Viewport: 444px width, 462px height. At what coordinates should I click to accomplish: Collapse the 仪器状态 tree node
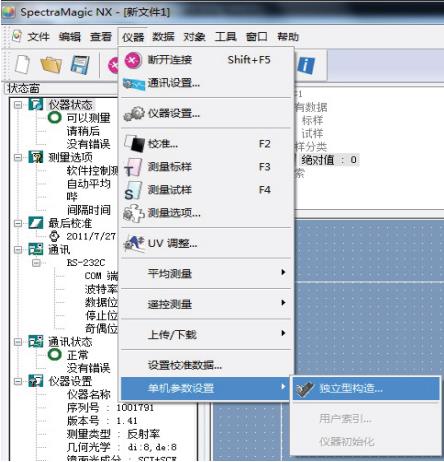[x=18, y=105]
